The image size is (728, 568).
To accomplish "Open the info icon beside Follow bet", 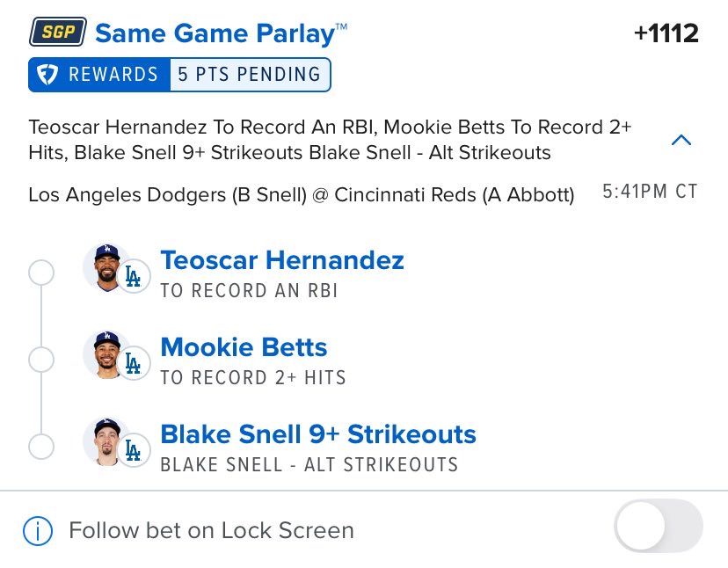I will click(38, 530).
